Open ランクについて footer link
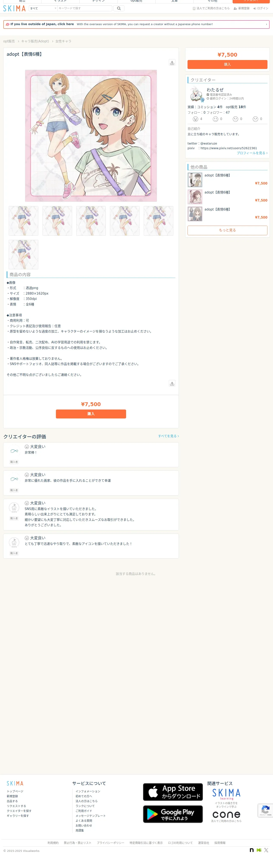This screenshot has height=868, width=273. tap(85, 806)
